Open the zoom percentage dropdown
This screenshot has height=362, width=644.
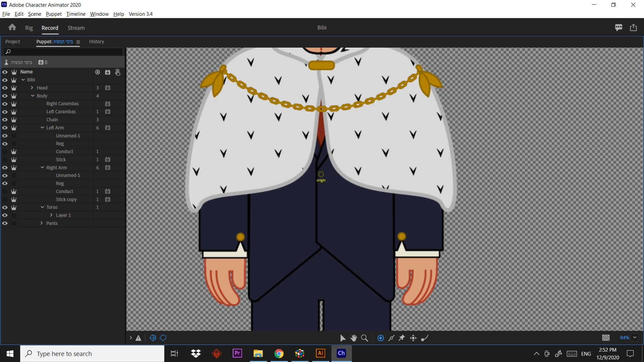[635, 338]
